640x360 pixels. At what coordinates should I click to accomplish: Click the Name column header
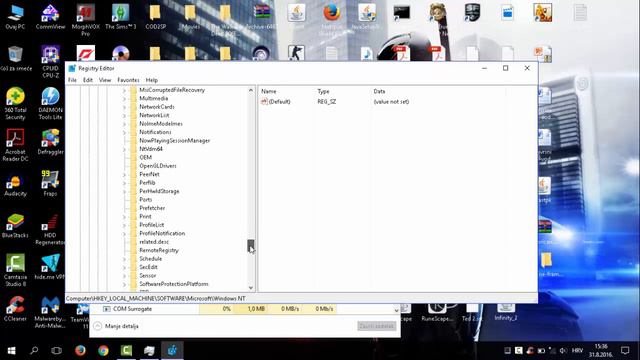(269, 91)
